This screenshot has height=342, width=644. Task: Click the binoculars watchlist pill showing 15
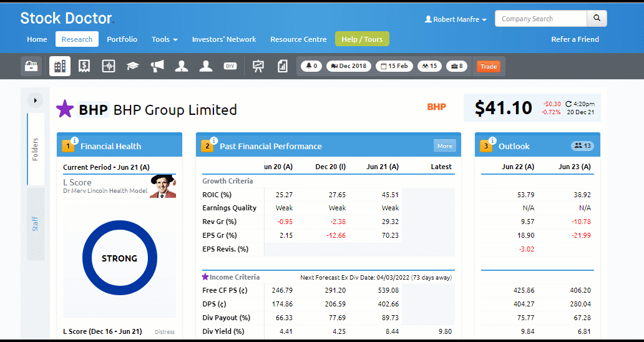point(429,66)
